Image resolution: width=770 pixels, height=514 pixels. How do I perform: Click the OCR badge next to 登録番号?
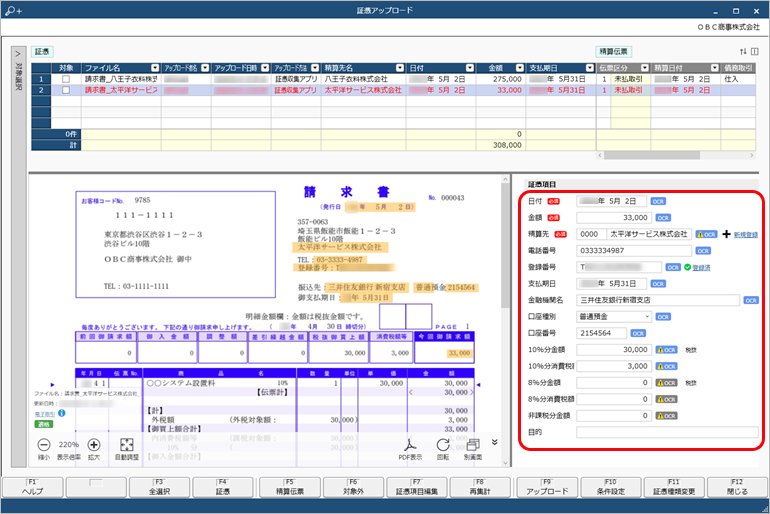(673, 268)
